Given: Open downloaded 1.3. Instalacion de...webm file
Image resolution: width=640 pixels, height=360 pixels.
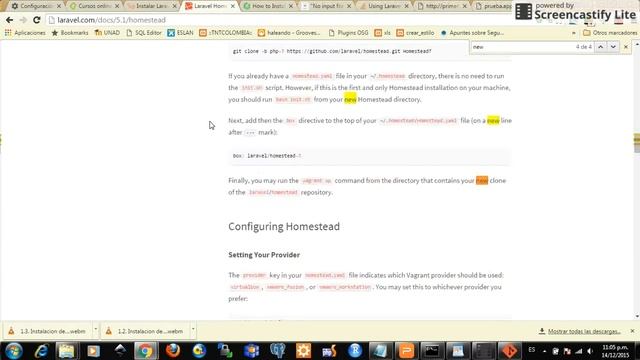Looking at the screenshot, I should click(48, 331).
